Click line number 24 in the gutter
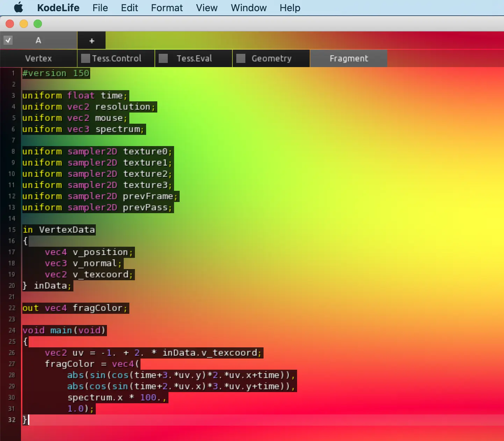The image size is (504, 441). tap(12, 330)
